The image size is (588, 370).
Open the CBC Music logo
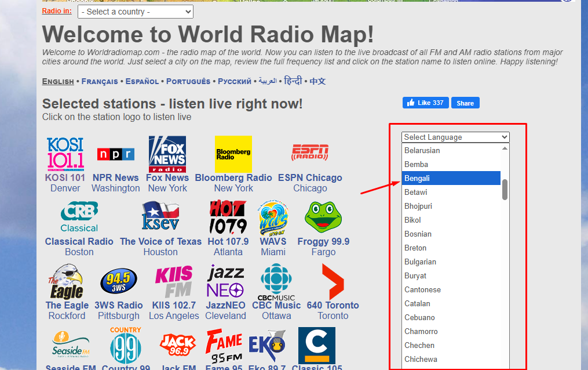coord(276,281)
